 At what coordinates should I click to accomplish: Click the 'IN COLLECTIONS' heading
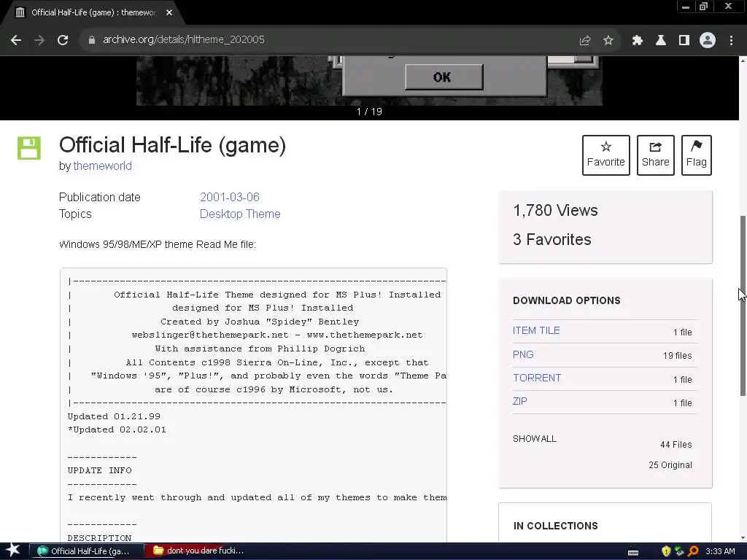(555, 526)
